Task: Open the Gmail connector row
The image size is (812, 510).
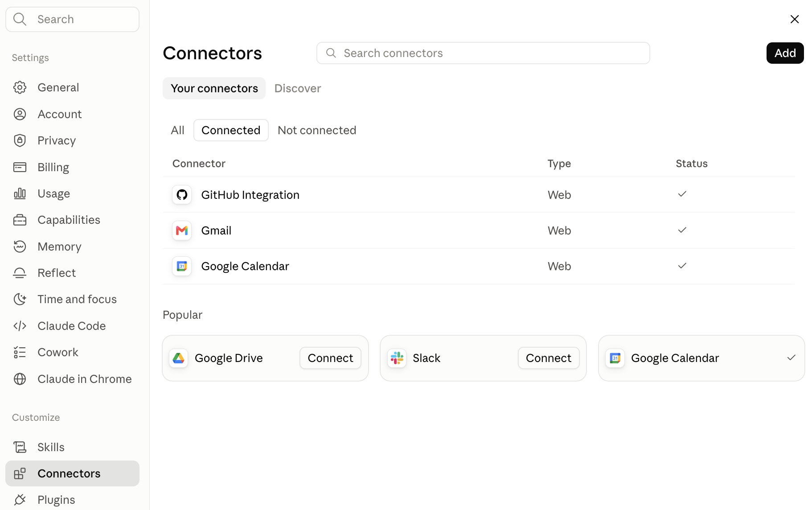Action: (x=479, y=230)
